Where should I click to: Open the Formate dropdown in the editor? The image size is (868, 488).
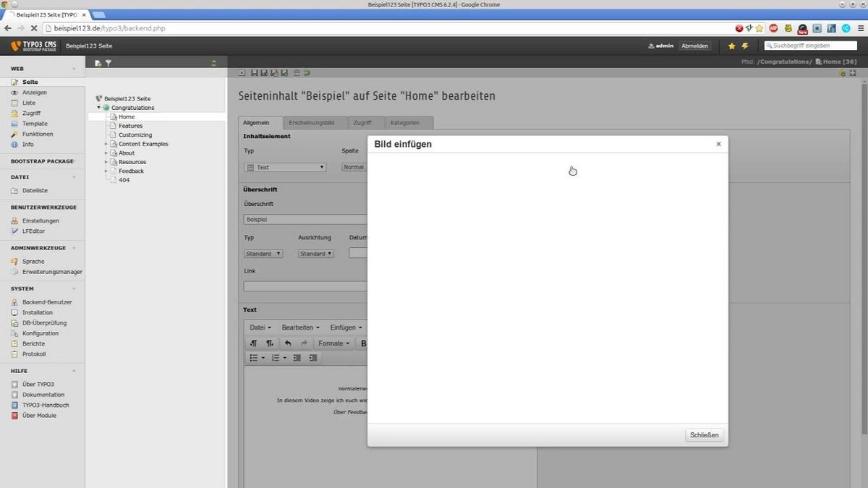pos(333,343)
